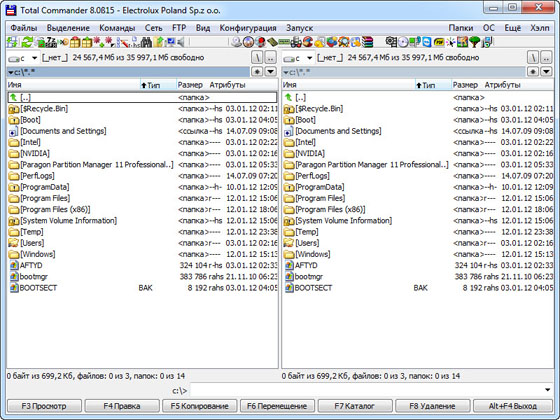The height and width of the screenshot is (420, 560).
Task: Click the silver CD toolbar icon
Action: [x=403, y=42]
